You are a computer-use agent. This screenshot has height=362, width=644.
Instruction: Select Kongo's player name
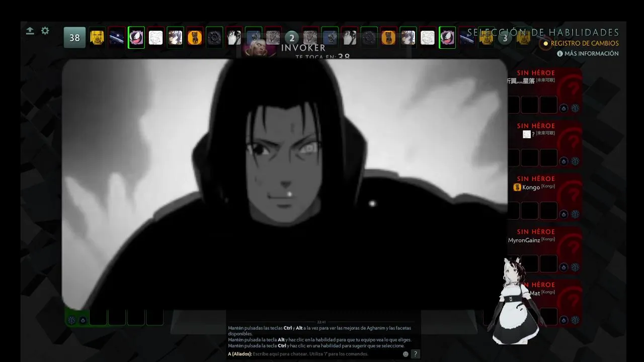[x=531, y=187]
